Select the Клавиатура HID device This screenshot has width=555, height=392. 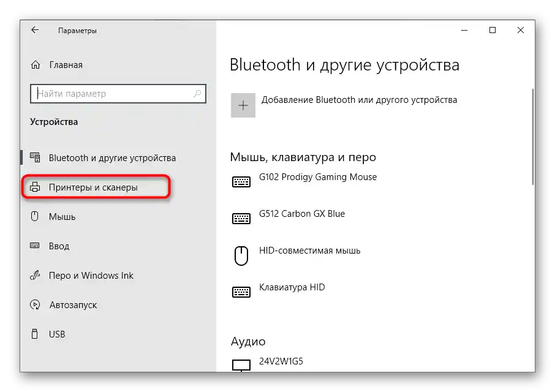point(292,287)
